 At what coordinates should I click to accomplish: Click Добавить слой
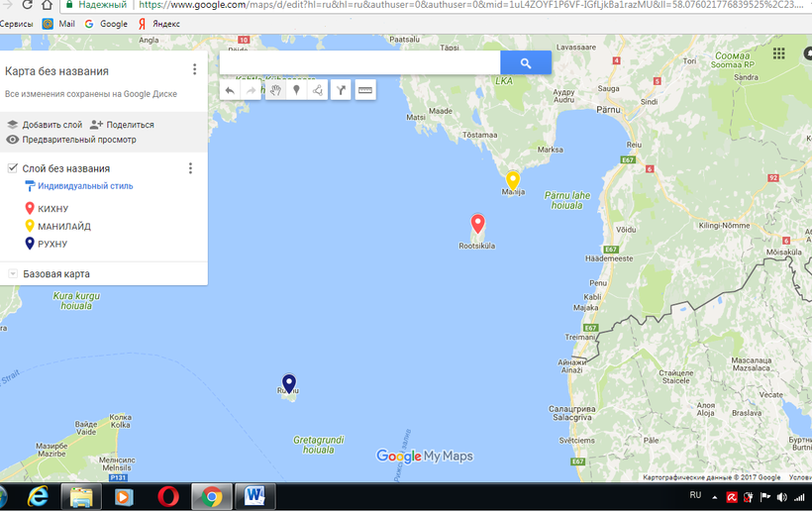pos(44,125)
